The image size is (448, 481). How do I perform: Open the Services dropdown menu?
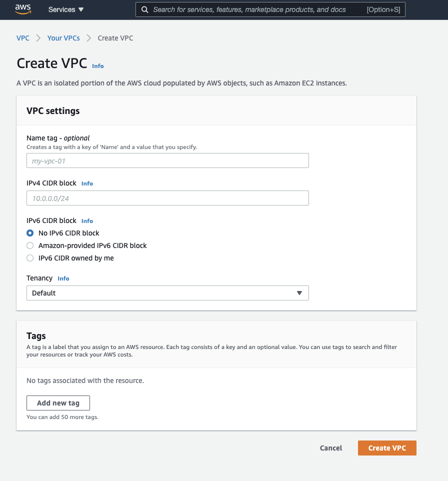tap(66, 9)
